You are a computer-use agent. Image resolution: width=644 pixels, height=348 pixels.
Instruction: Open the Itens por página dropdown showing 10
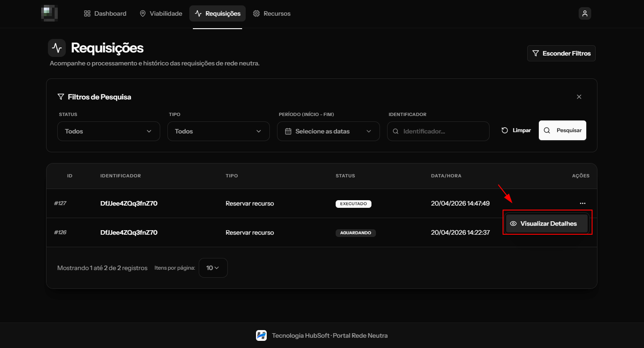[x=213, y=268]
